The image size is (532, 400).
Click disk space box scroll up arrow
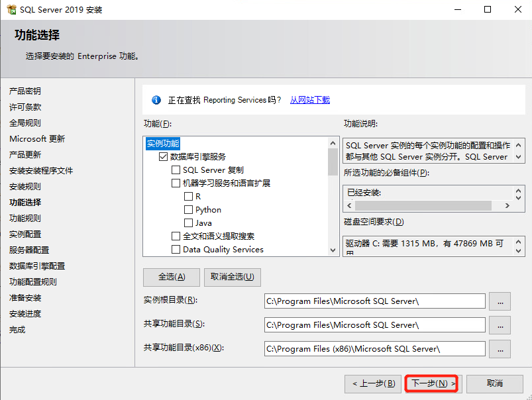tap(518, 242)
